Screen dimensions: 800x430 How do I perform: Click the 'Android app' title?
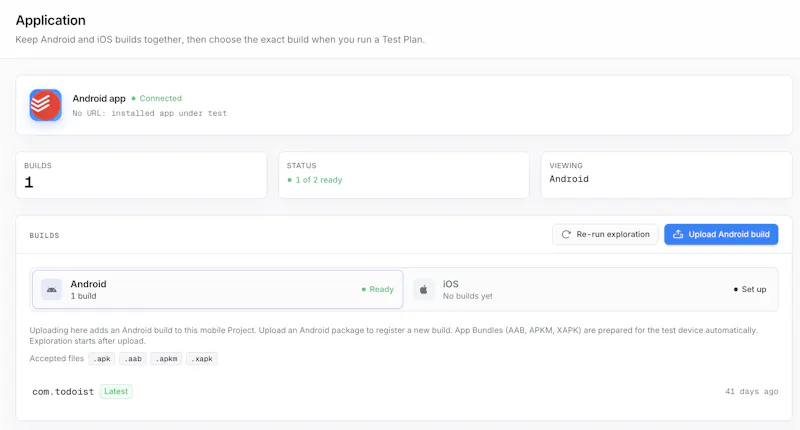[x=99, y=98]
